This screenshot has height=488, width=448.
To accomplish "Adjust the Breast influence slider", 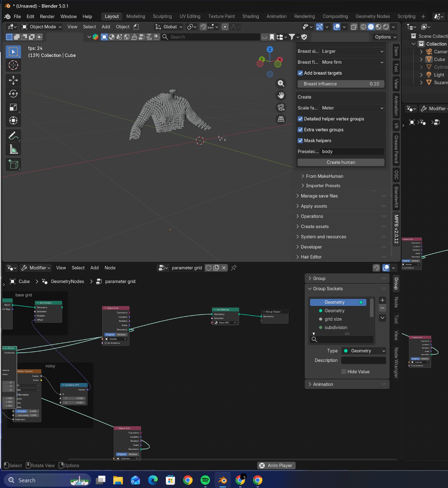I will tap(341, 84).
